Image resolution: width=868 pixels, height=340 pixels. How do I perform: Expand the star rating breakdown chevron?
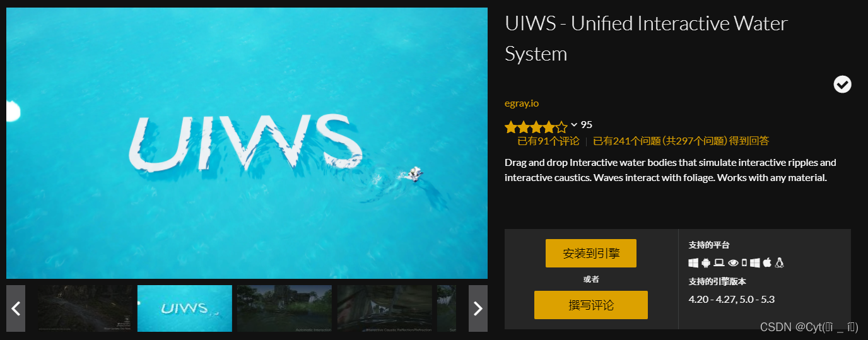(x=574, y=124)
